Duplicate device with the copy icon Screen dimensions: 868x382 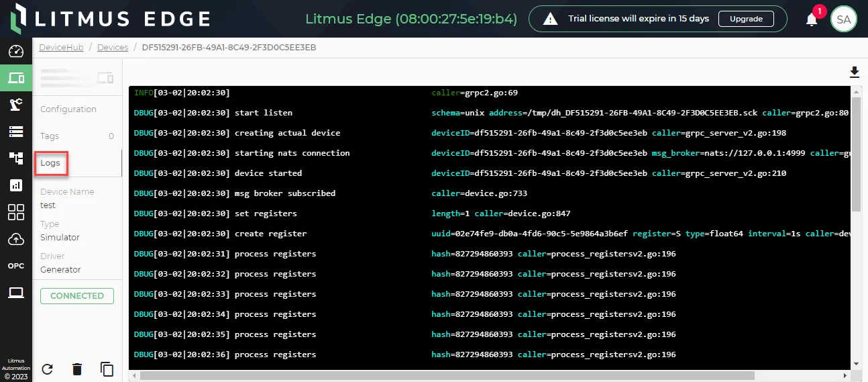pyautogui.click(x=107, y=369)
